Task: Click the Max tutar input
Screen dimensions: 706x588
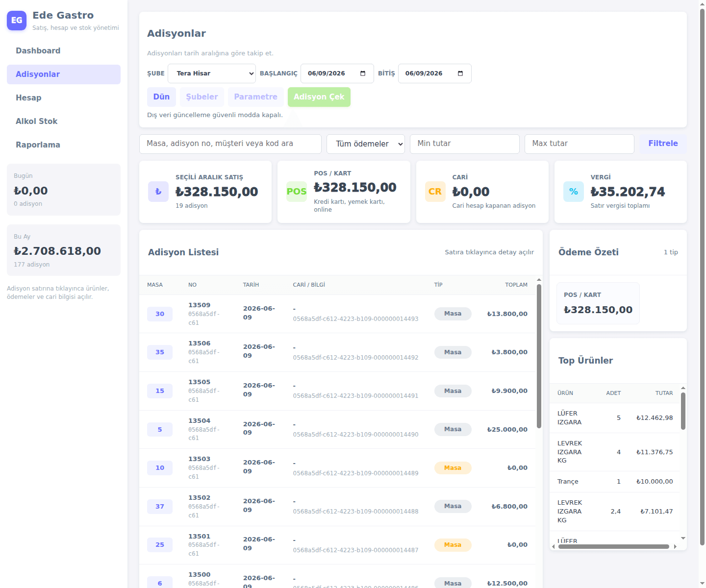Action: coord(580,144)
